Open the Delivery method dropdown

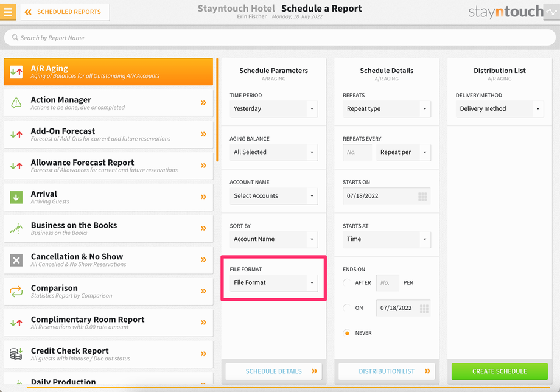pos(500,109)
